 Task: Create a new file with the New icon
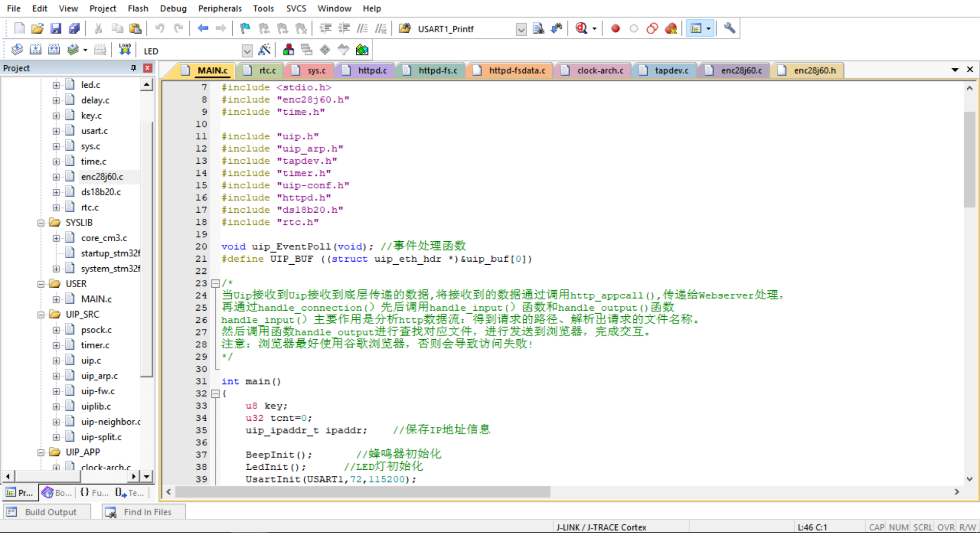tap(19, 29)
